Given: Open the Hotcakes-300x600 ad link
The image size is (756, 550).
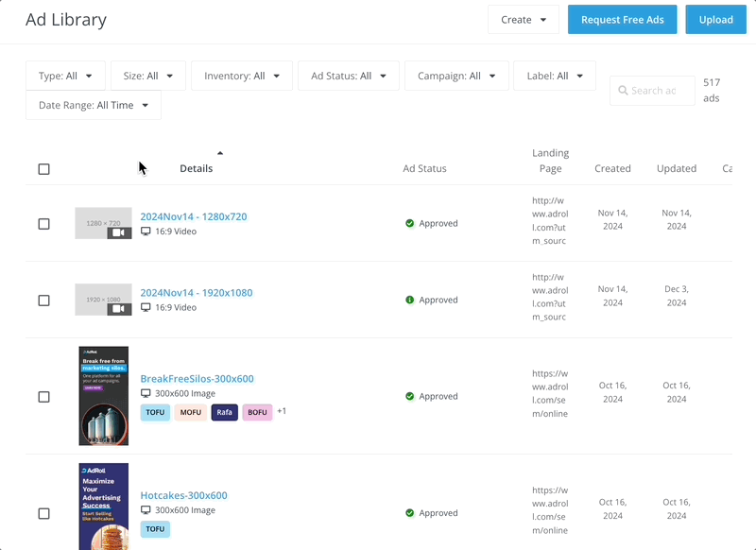Looking at the screenshot, I should pyautogui.click(x=183, y=495).
